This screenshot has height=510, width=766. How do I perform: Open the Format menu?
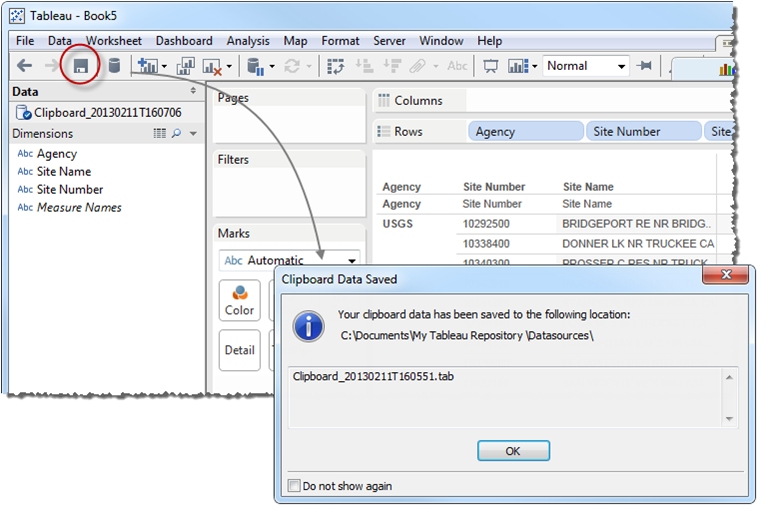[340, 41]
